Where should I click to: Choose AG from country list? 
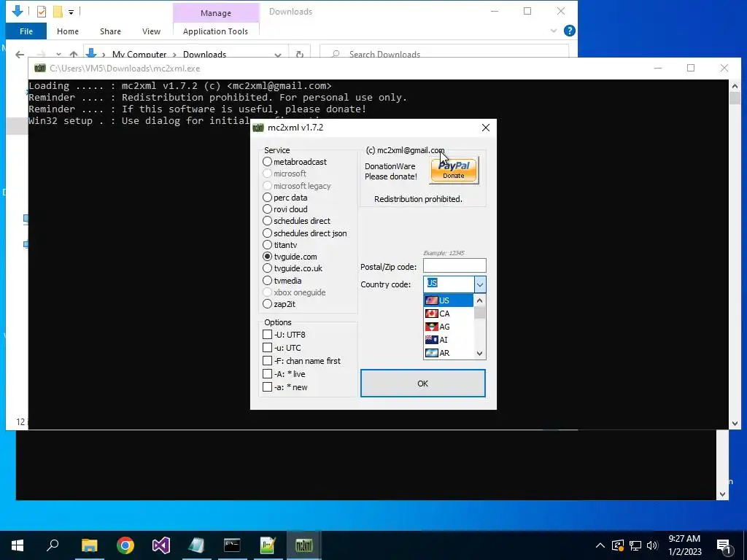click(449, 327)
